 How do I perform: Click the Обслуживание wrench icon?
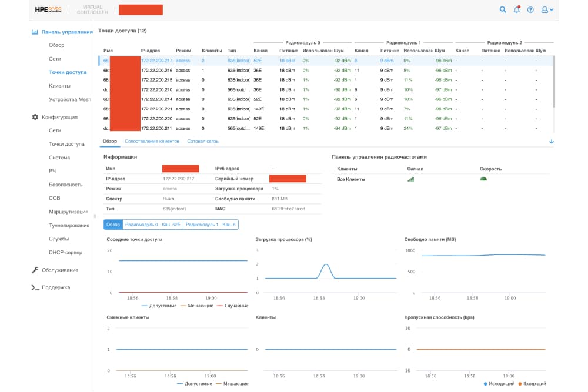pos(35,270)
